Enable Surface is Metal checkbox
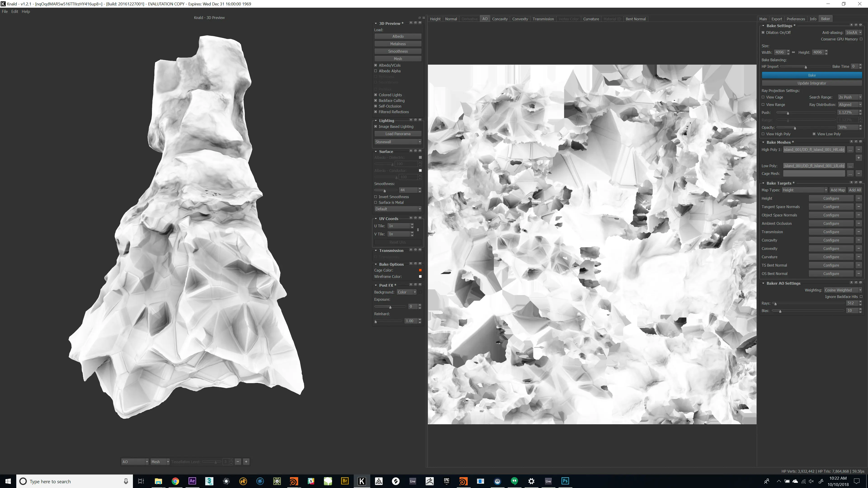The image size is (868, 488). (376, 202)
